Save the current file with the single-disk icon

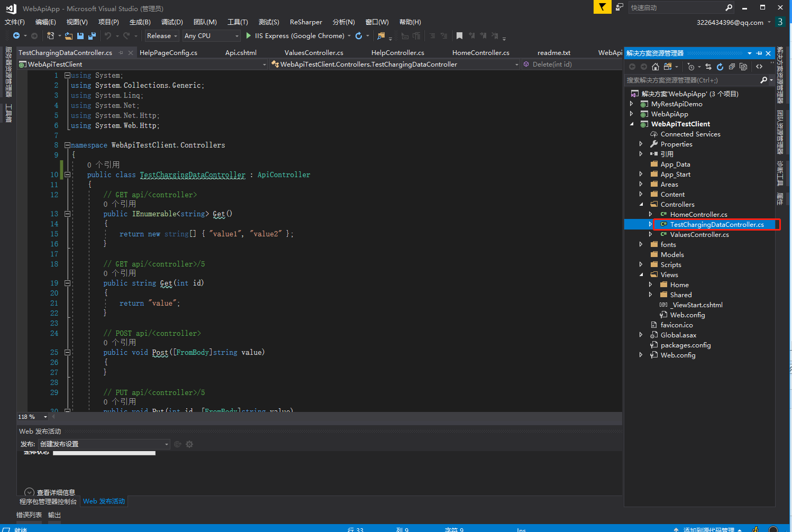80,36
